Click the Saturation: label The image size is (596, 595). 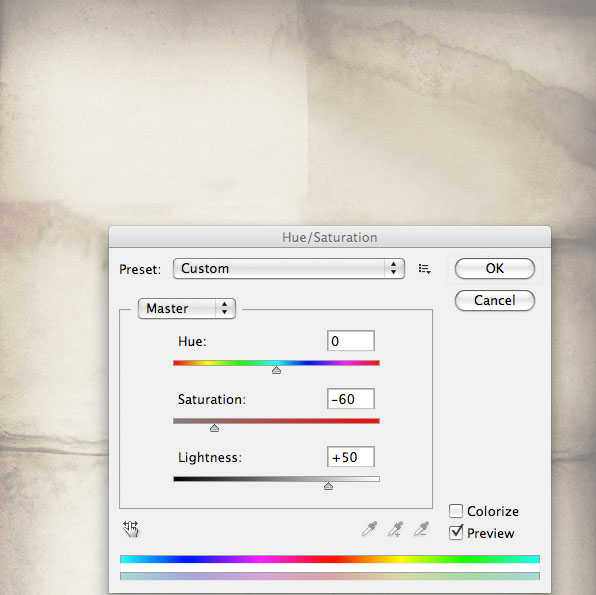coord(212,399)
